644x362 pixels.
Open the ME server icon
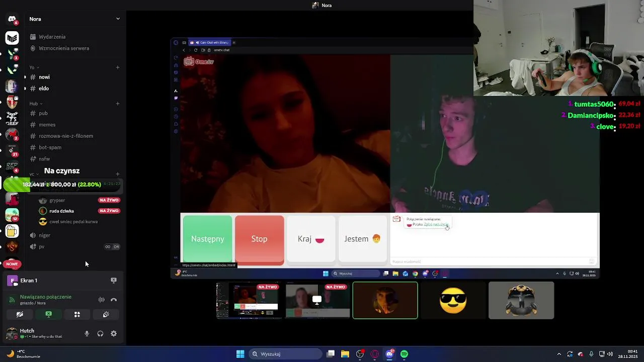12,38
